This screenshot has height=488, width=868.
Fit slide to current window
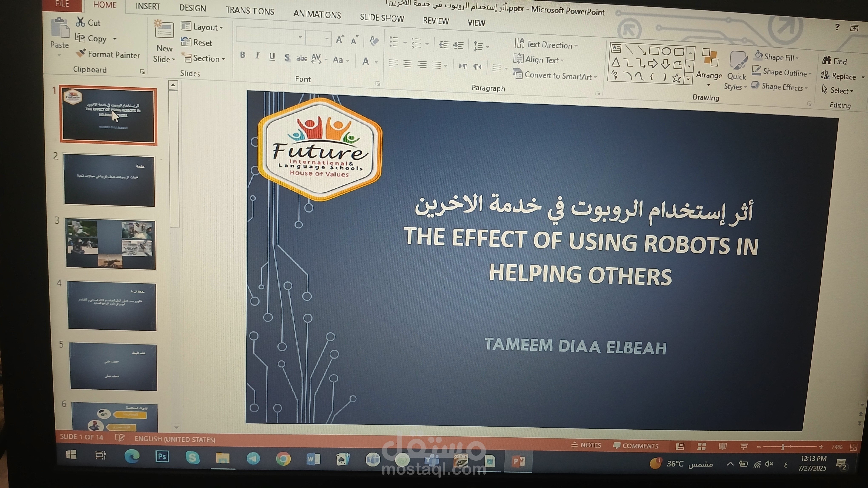pos(854,447)
